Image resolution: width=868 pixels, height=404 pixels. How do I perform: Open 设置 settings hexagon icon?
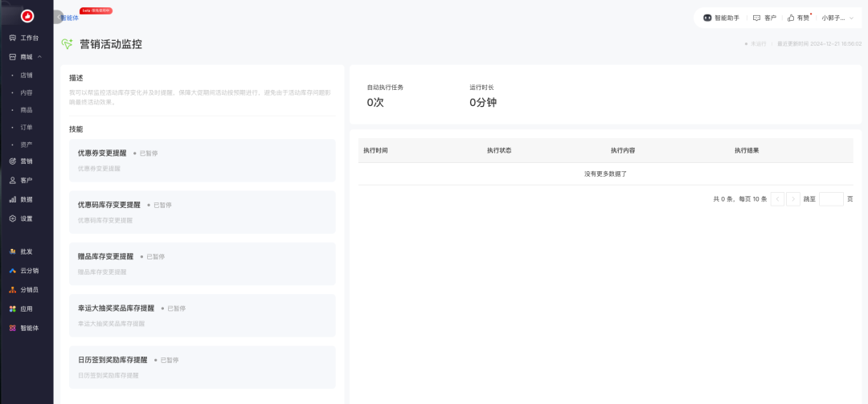[13, 218]
